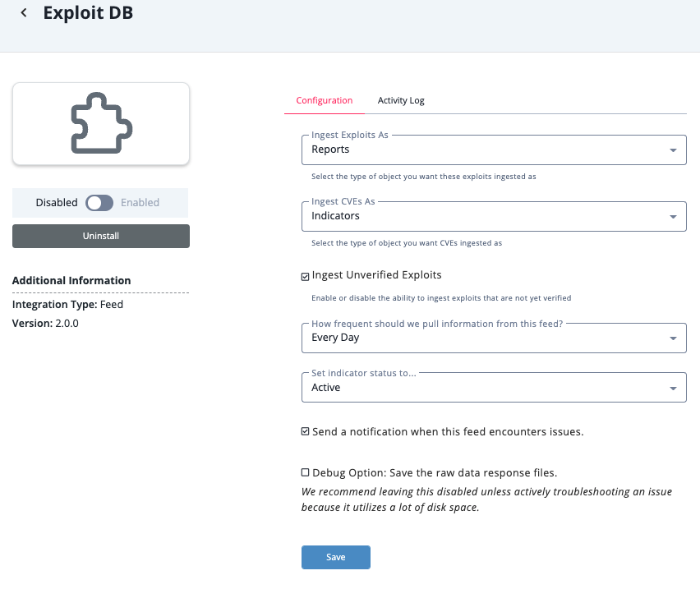Go back using the arrow beside Exploit DB
The width and height of the screenshot is (700, 589).
point(24,13)
